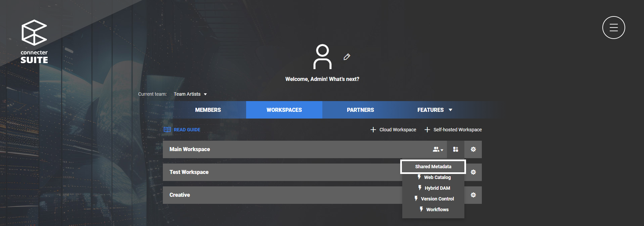Add a Cloud Workspace
This screenshot has height=226, width=644.
point(393,130)
